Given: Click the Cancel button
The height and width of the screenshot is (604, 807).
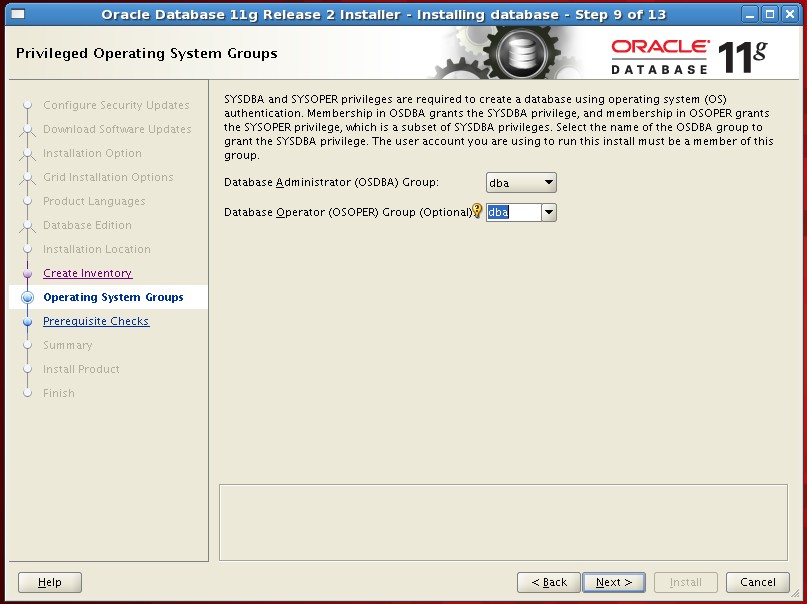Looking at the screenshot, I should click(x=758, y=582).
